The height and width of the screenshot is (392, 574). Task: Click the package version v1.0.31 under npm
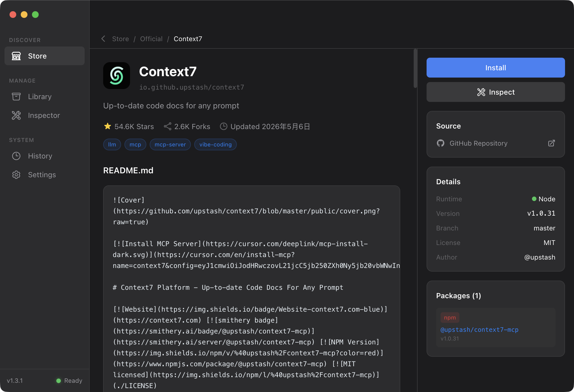pos(450,339)
